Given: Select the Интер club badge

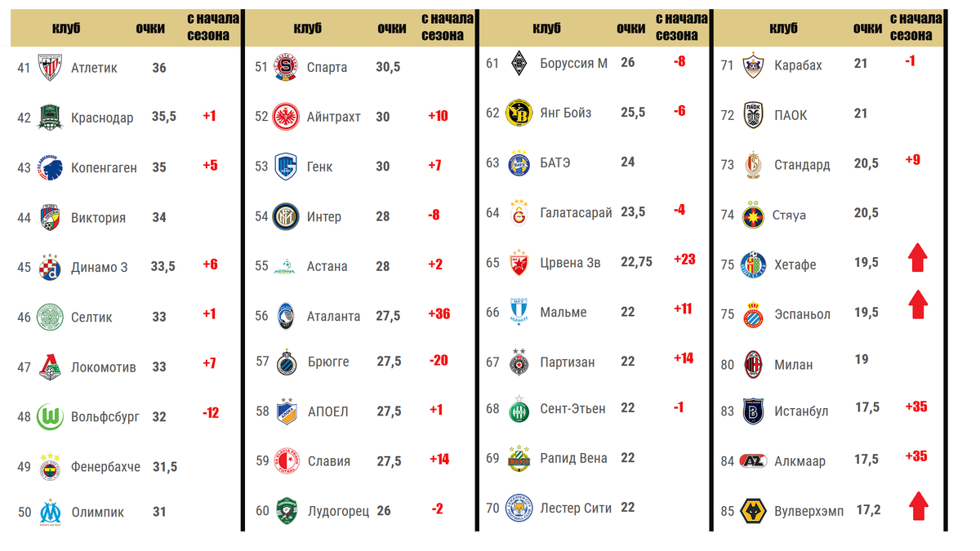Looking at the screenshot, I should (286, 216).
